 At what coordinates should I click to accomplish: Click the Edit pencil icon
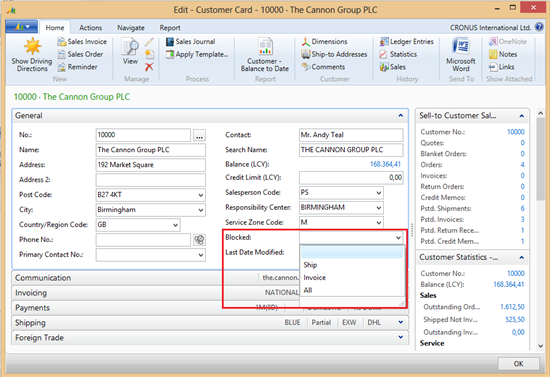coord(149,42)
